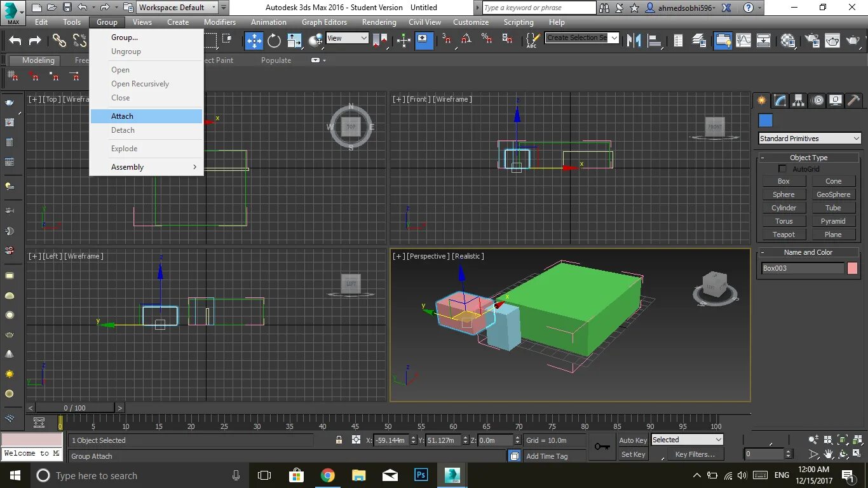Toggle the selection lock padlock
Viewport: 868px width, 488px height.
pos(339,440)
